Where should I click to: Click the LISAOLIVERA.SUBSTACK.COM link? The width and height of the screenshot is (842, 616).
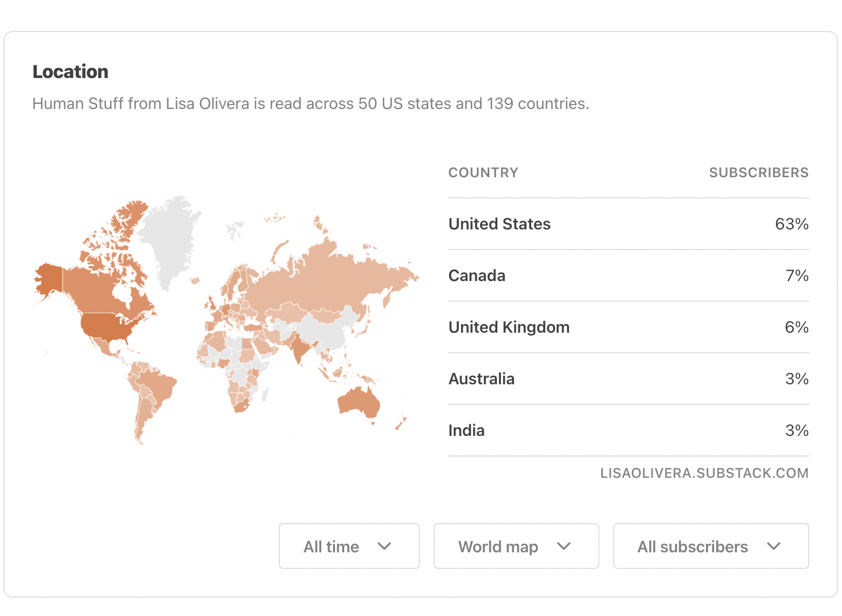pyautogui.click(x=704, y=473)
